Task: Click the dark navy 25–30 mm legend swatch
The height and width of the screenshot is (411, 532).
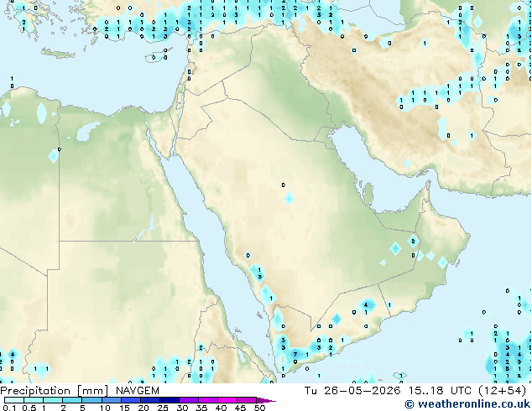Action: [x=169, y=400]
